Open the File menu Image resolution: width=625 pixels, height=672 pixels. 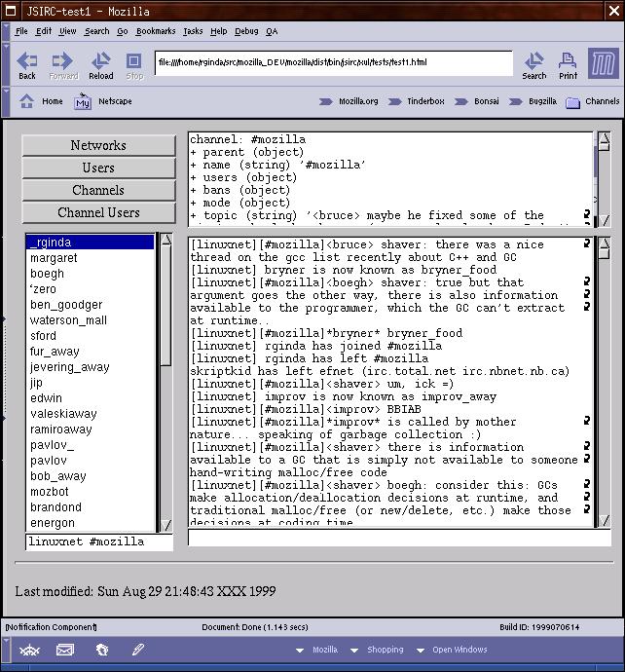click(x=21, y=31)
